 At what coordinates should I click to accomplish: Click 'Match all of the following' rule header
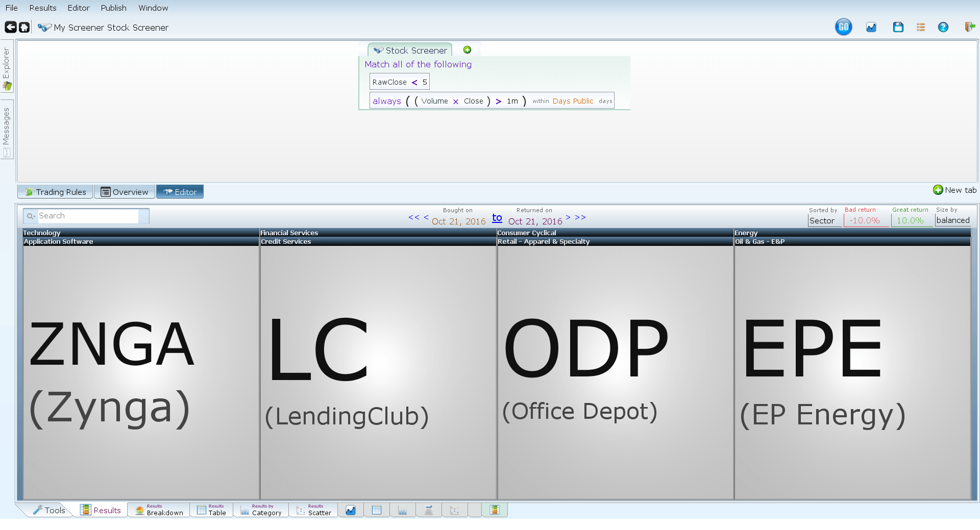(x=418, y=64)
